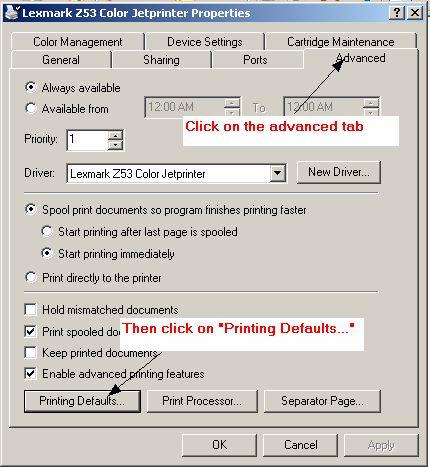430x467 pixels.
Task: Enable Hold mismatched documents checkbox
Action: pyautogui.click(x=30, y=309)
